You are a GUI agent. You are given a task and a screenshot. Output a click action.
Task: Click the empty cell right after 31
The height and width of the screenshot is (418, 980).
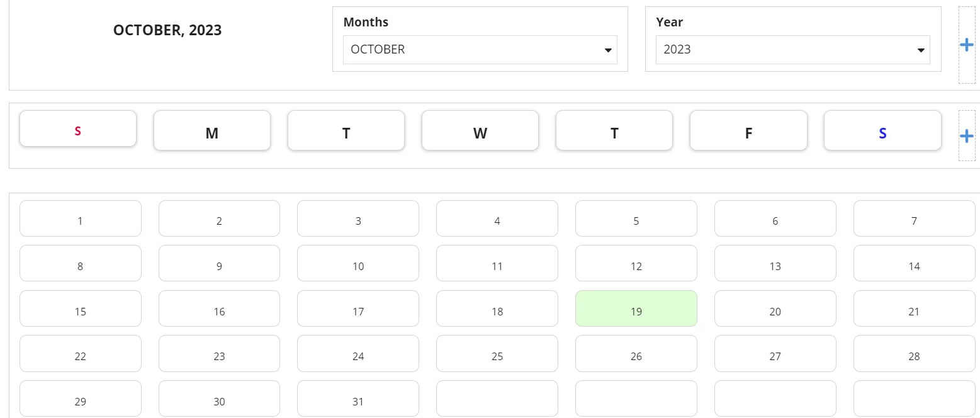(497, 398)
